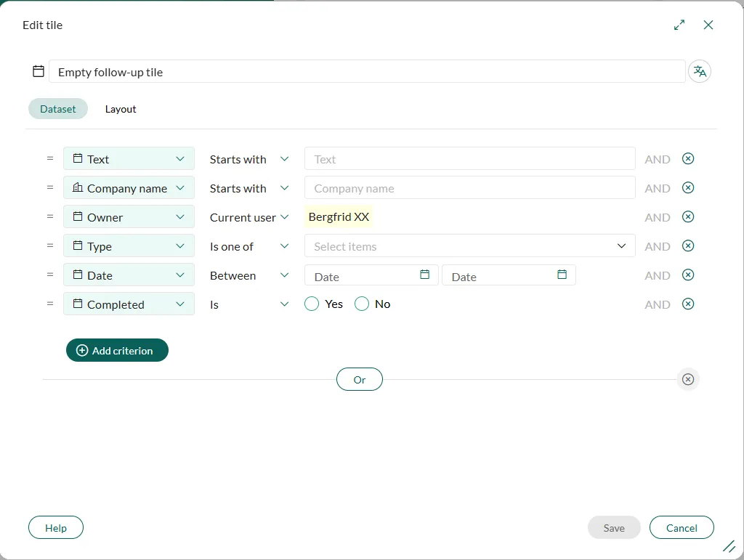Click the Cancel button
Viewport: 744px width, 560px height.
pyautogui.click(x=682, y=528)
